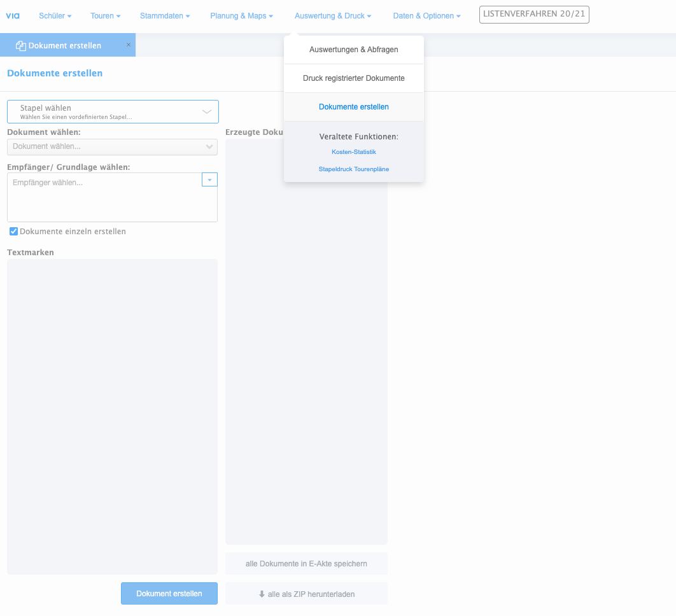Choose Druck registrierter Dokumente
This screenshot has height=616, width=676.
pos(354,78)
